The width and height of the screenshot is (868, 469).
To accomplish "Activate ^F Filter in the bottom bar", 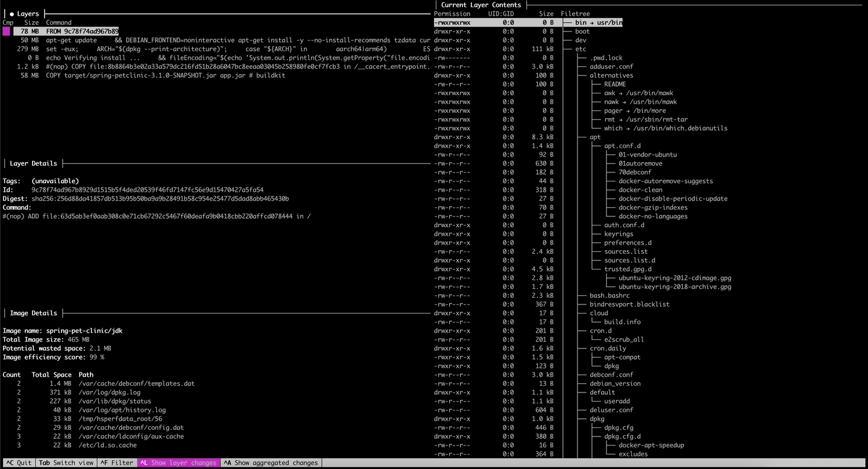I will [x=117, y=463].
